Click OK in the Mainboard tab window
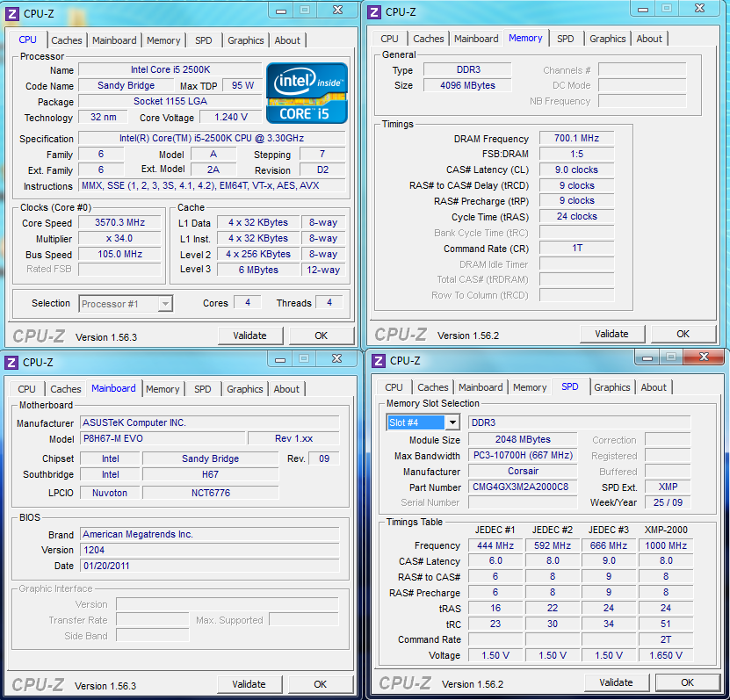The image size is (730, 700). (x=321, y=684)
